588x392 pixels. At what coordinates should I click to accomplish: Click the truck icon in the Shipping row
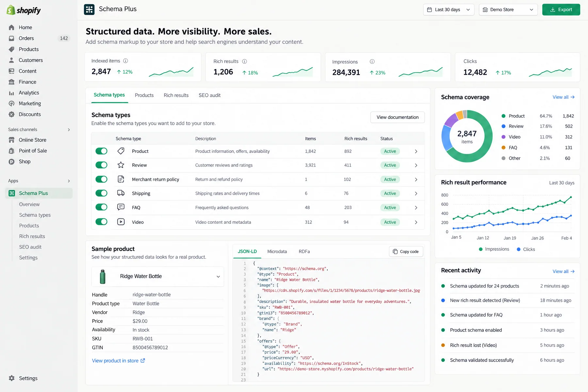point(121,193)
